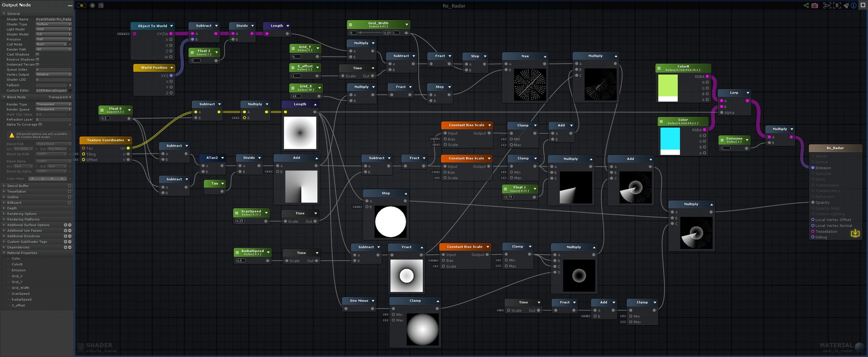Select ScanSpeed in Material Properties list
The width and height of the screenshot is (868, 357).
coord(20,294)
